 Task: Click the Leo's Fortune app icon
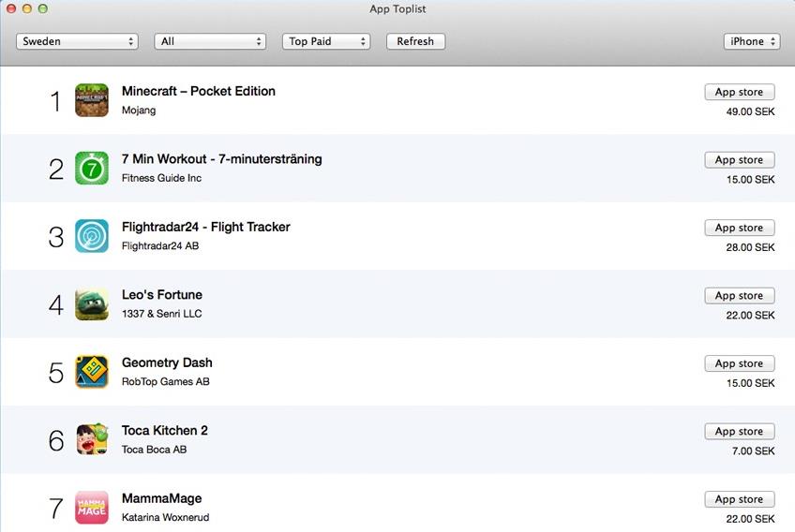tap(92, 304)
